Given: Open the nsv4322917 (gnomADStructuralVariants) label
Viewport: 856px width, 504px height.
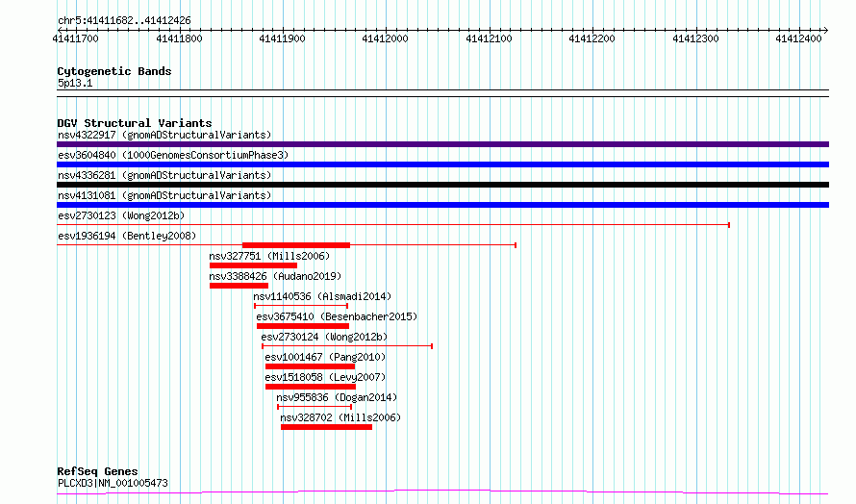Looking at the screenshot, I should click(164, 135).
